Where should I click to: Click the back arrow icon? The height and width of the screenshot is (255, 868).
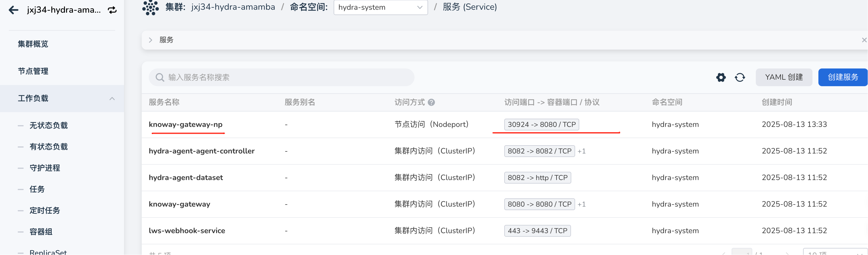pyautogui.click(x=14, y=10)
